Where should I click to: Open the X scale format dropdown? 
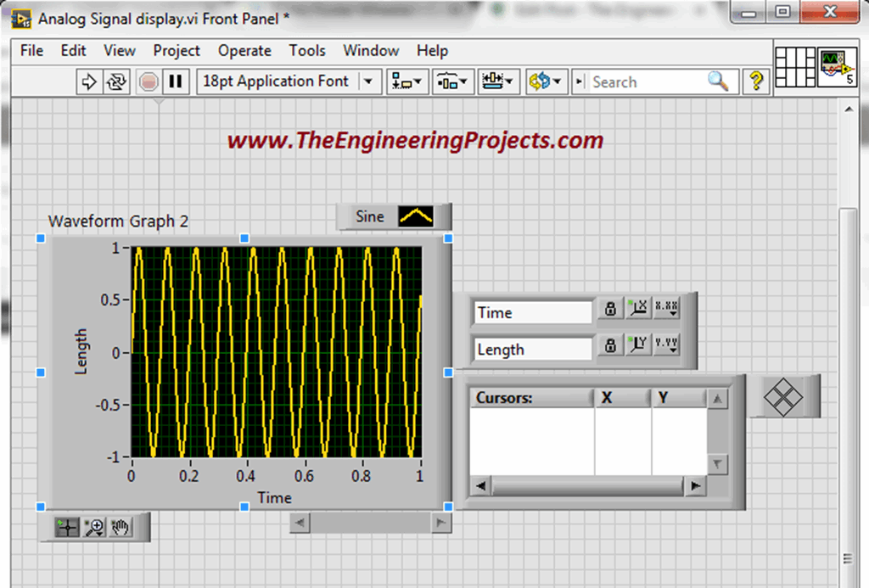click(667, 310)
